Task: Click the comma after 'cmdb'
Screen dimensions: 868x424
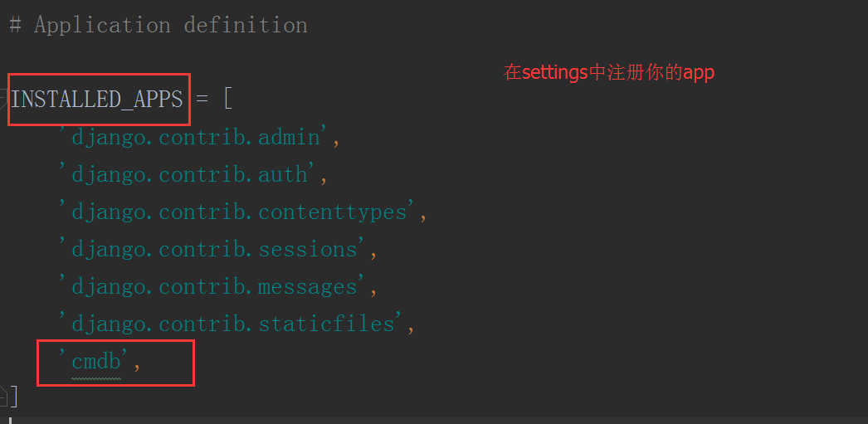Action: pyautogui.click(x=137, y=363)
